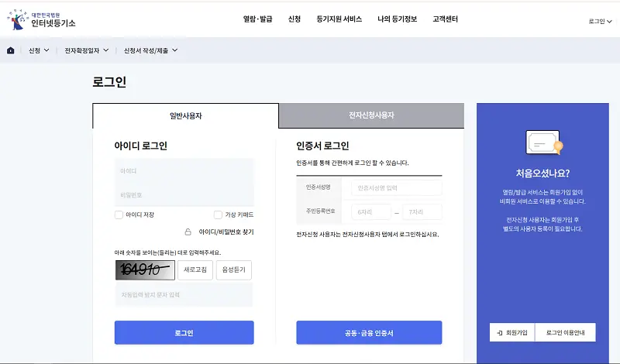This screenshot has width=620, height=364.
Task: Click the 공동·금융 인증서 button
Action: click(x=369, y=333)
